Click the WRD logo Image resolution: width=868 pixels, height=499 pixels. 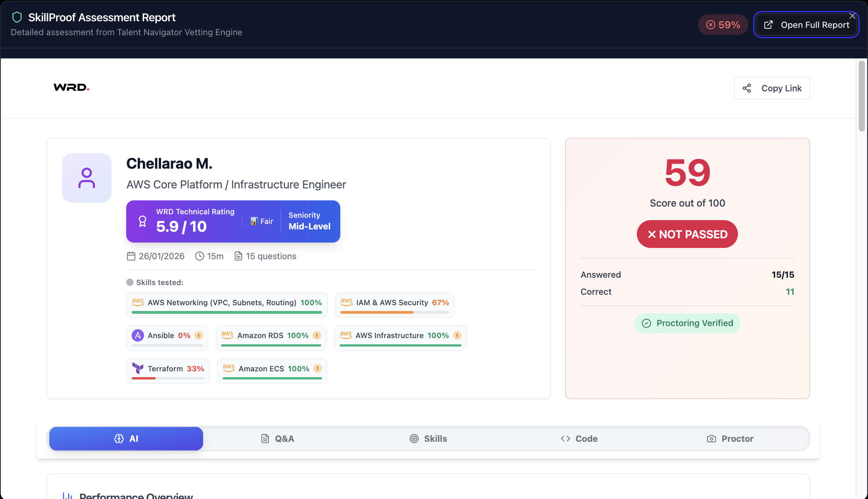pos(71,88)
